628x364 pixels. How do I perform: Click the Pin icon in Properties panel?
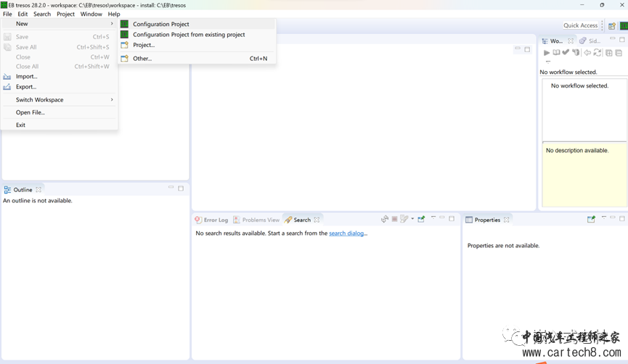click(591, 219)
